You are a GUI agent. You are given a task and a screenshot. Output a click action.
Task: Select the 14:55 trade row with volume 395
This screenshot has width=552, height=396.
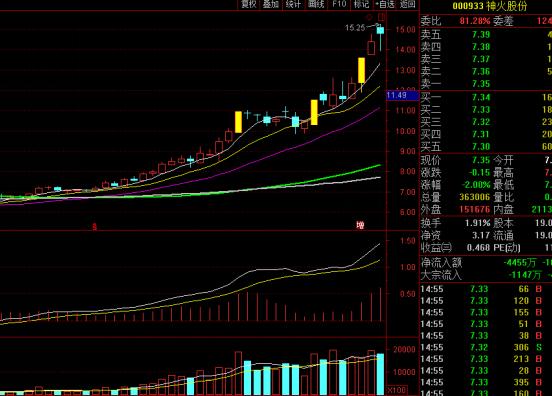(x=486, y=382)
